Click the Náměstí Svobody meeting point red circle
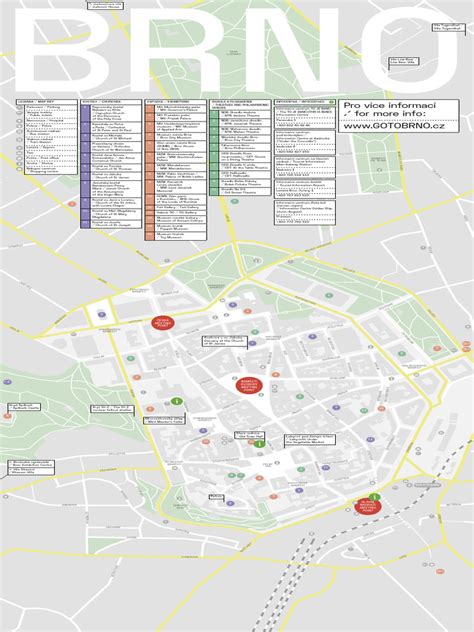Screen dimensions: 474x632 (x=249, y=386)
